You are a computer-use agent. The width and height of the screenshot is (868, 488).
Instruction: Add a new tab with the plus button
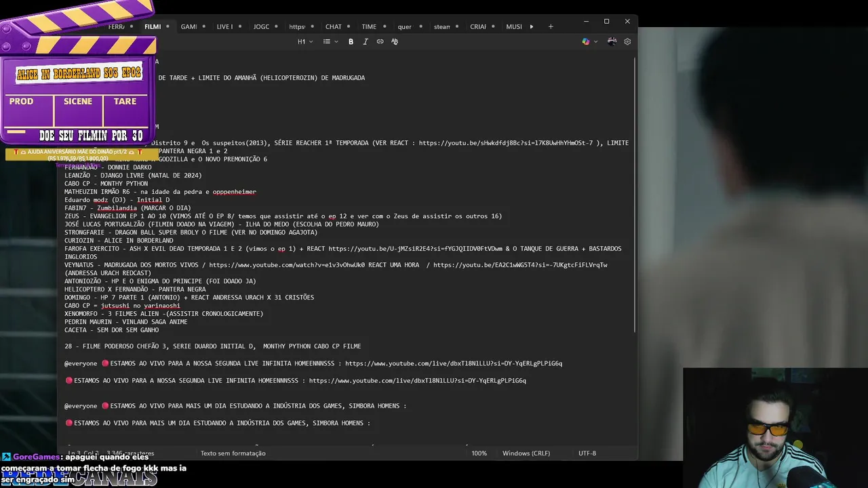(x=551, y=26)
